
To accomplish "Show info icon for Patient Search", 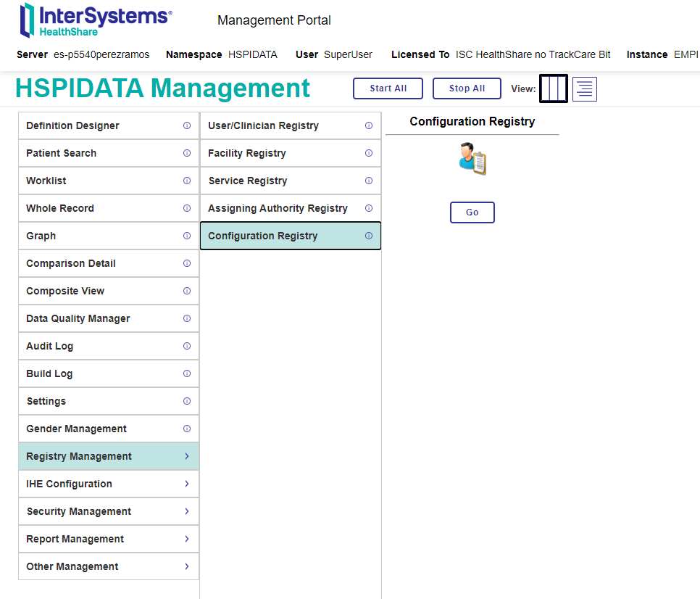I will pyautogui.click(x=187, y=153).
